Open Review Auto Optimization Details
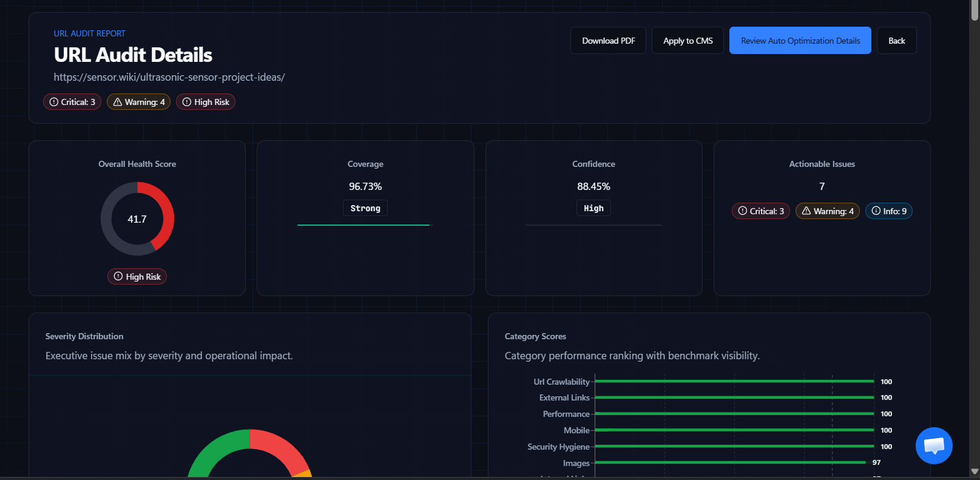Screen dimensions: 980x480 point(800,41)
